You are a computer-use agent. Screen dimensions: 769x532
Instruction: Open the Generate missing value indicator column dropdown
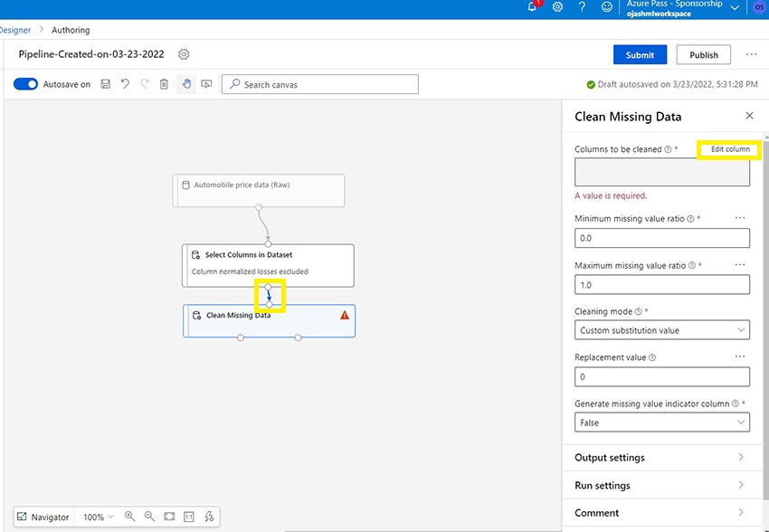(x=661, y=423)
